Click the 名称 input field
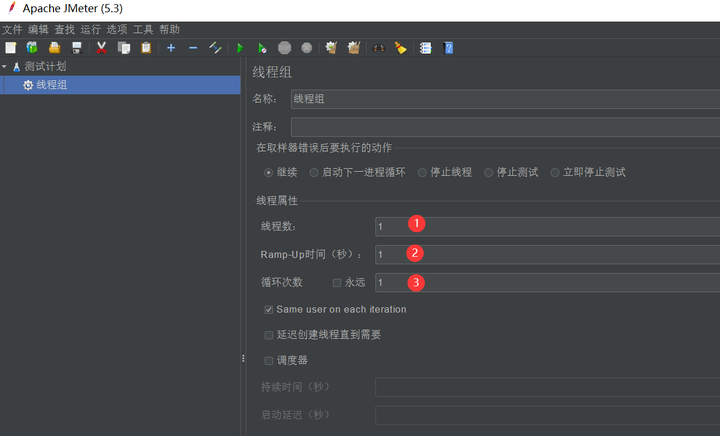 pyautogui.click(x=505, y=99)
